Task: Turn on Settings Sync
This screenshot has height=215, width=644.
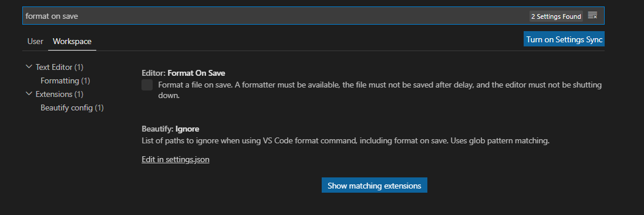Action: point(564,39)
